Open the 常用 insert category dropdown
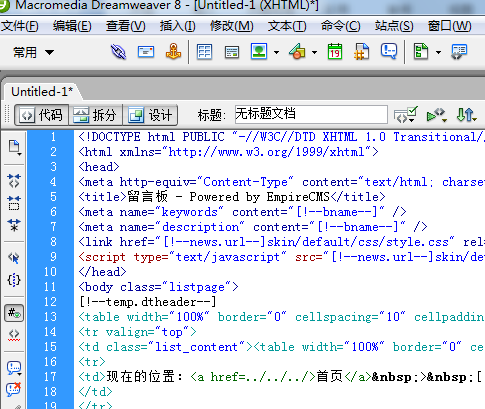 pos(33,52)
